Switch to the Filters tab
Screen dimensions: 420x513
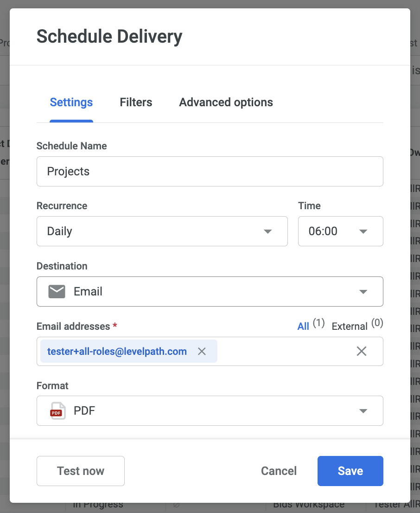click(136, 103)
